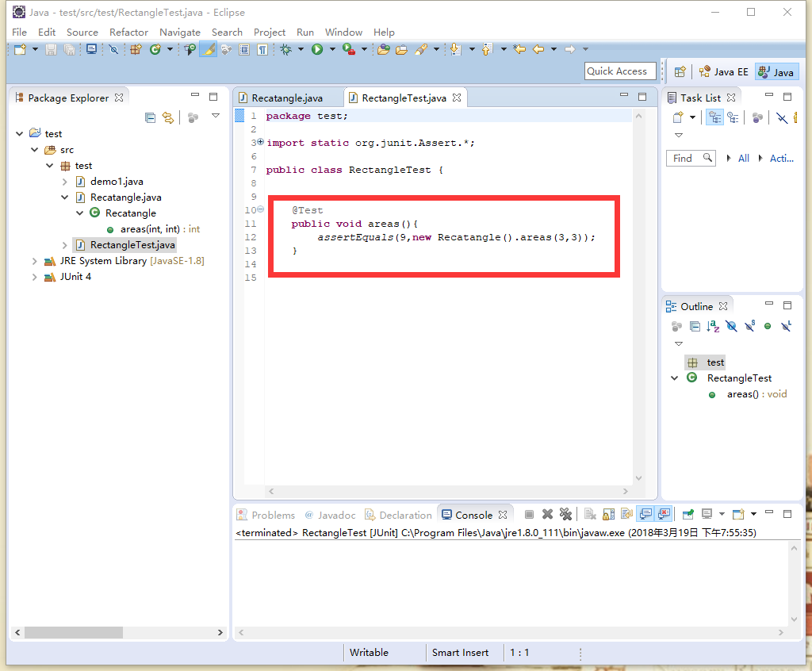Toggle Scroll Lock in Console

pyautogui.click(x=608, y=514)
